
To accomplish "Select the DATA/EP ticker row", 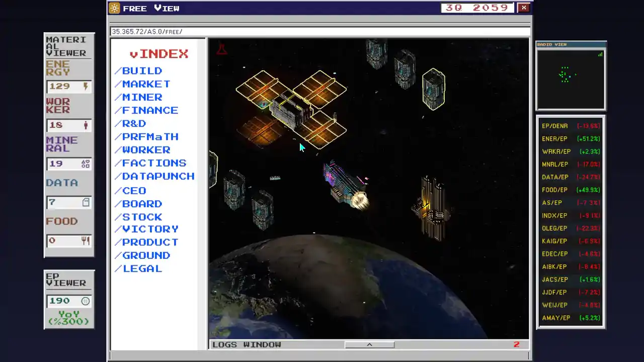I will click(571, 177).
